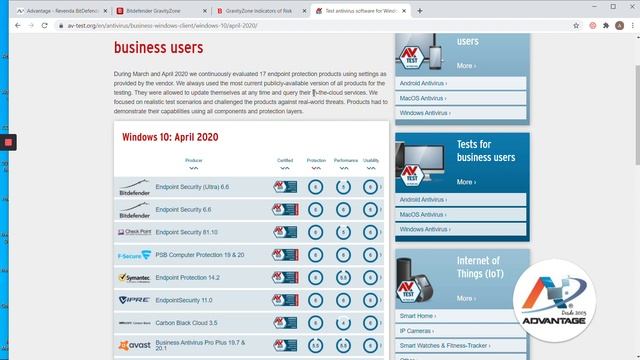Screen dimensions: 640x360
Task: Open Smart Watches & Fitness-Tracker link
Action: pos(460,346)
